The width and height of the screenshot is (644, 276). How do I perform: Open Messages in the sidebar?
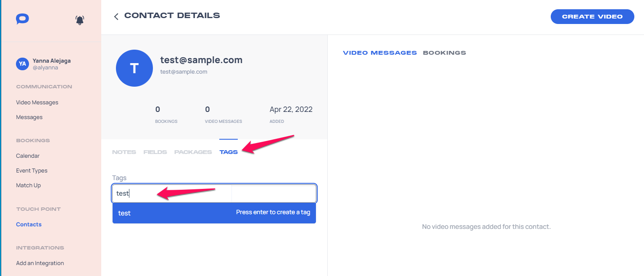pos(29,117)
